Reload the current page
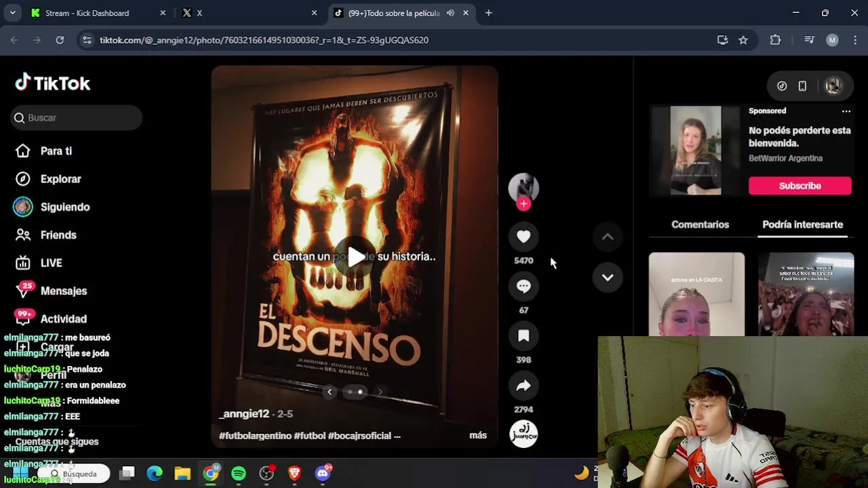 click(x=60, y=40)
